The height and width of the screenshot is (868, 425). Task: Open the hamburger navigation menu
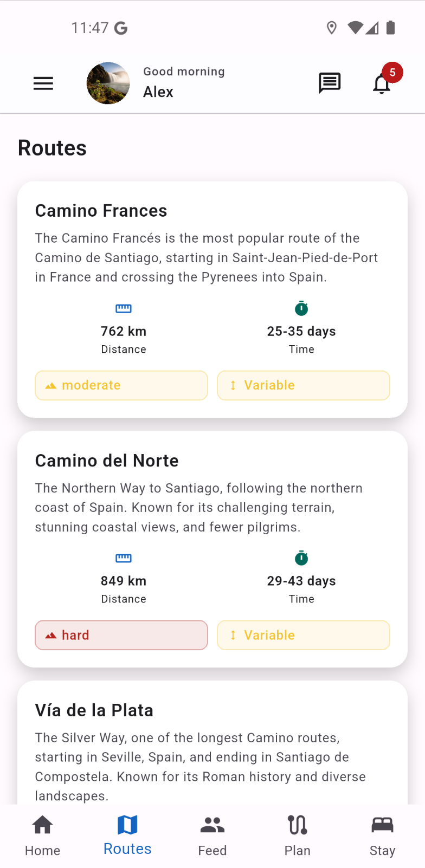(43, 83)
